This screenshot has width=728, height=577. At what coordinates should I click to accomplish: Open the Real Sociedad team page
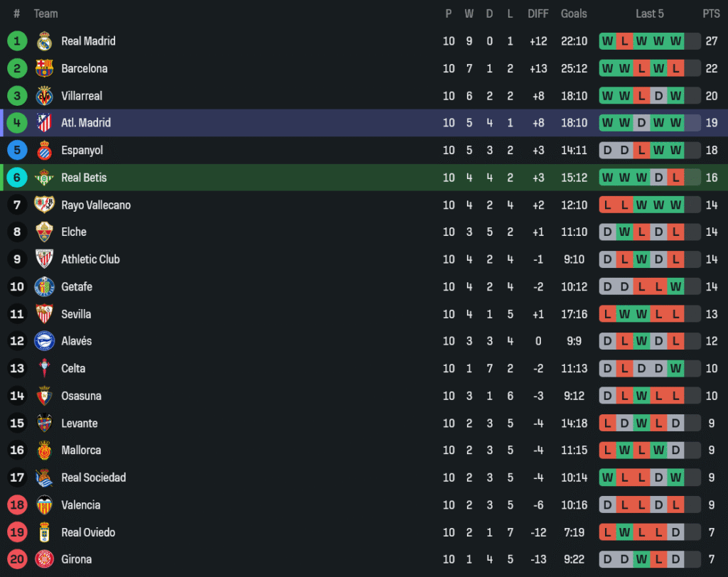[93, 478]
